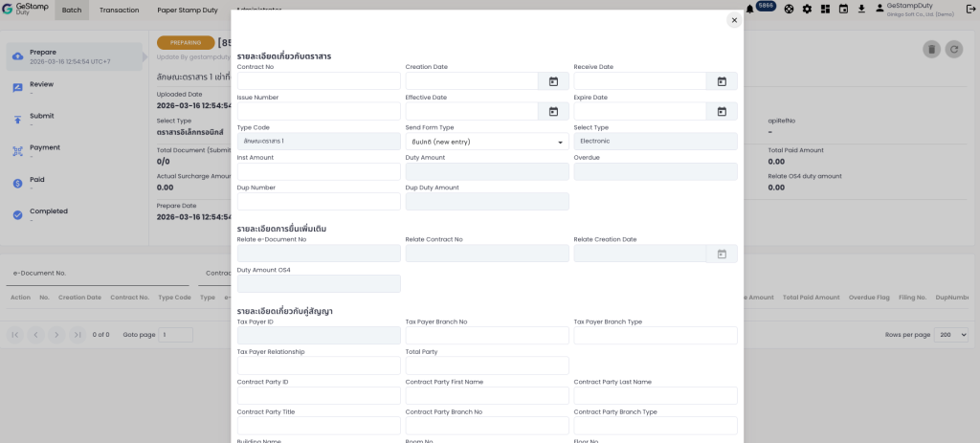
Task: Click the Creation Date column header
Action: 79,298
